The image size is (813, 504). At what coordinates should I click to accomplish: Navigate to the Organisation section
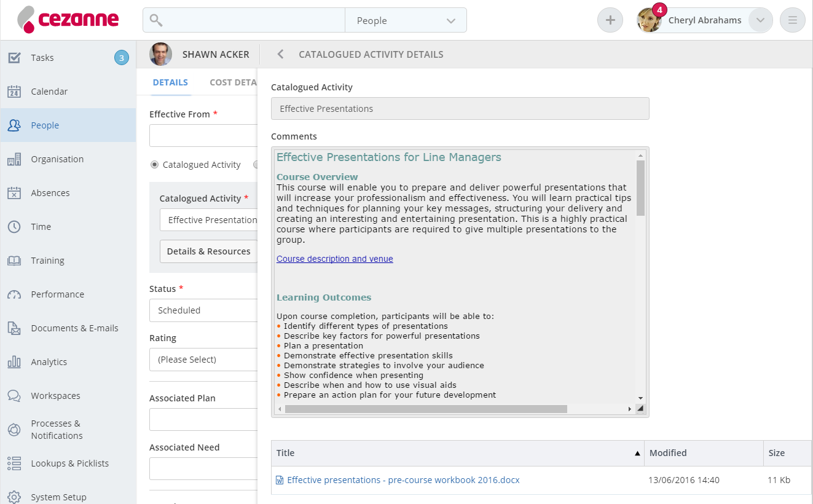(58, 159)
